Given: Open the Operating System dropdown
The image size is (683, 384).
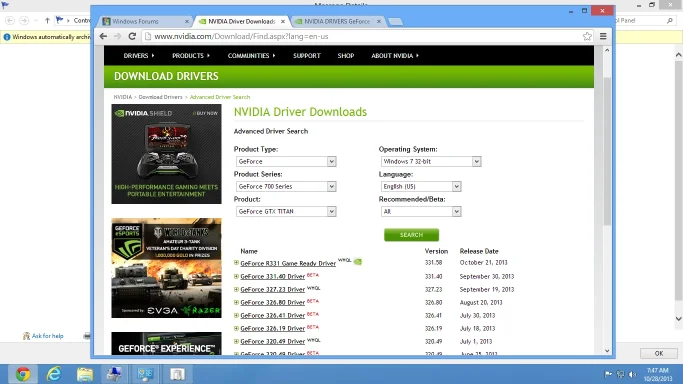Looking at the screenshot, I should (431, 162).
